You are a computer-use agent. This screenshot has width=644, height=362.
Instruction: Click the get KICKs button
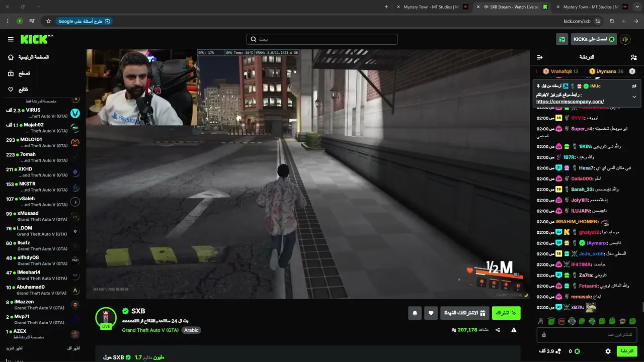point(594,39)
